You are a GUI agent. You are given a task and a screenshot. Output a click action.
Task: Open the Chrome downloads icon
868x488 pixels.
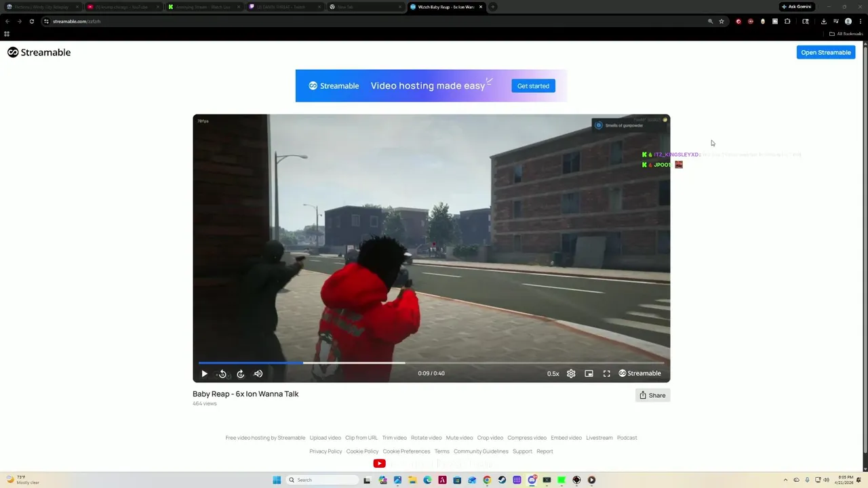click(824, 21)
